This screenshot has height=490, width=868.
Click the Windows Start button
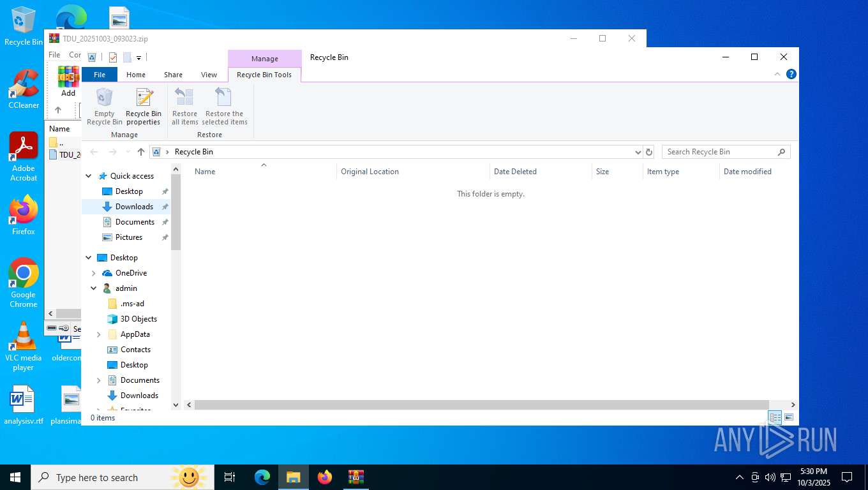(x=15, y=477)
